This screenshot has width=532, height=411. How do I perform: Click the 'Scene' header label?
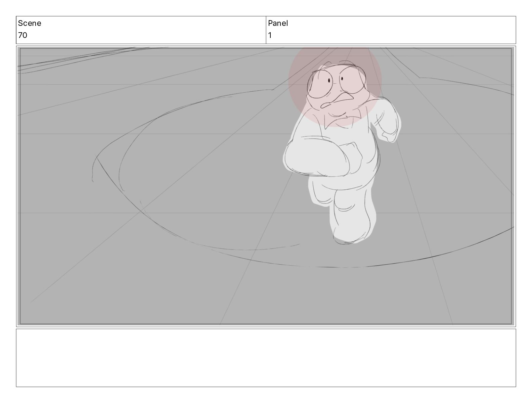click(30, 23)
